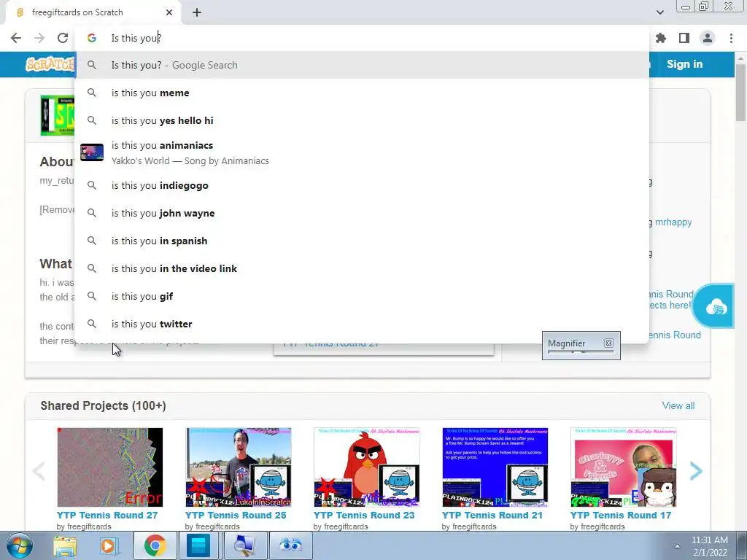Choose the 'is this you twitter' suggestion

coord(362,324)
